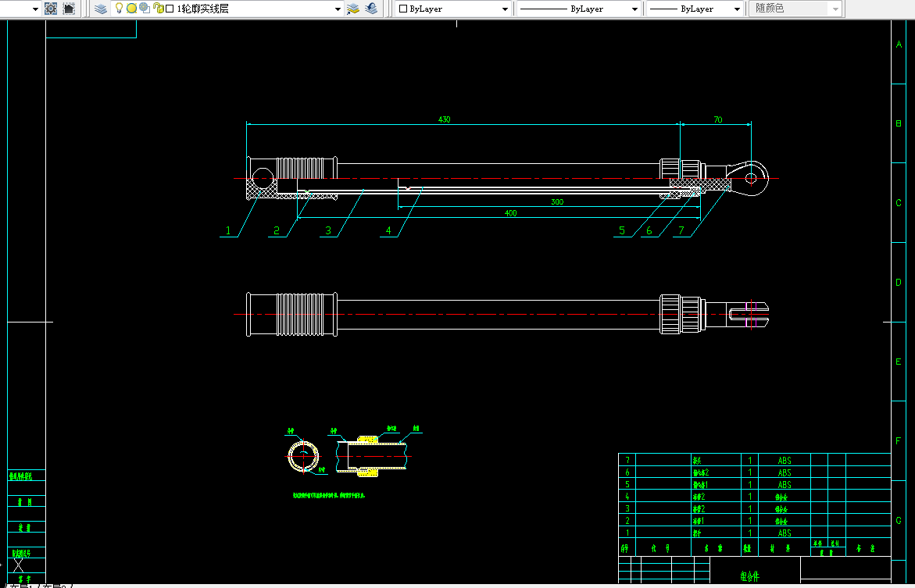The width and height of the screenshot is (915, 588).
Task: Click the 随颜色 plot style dropdown
Action: click(x=795, y=9)
